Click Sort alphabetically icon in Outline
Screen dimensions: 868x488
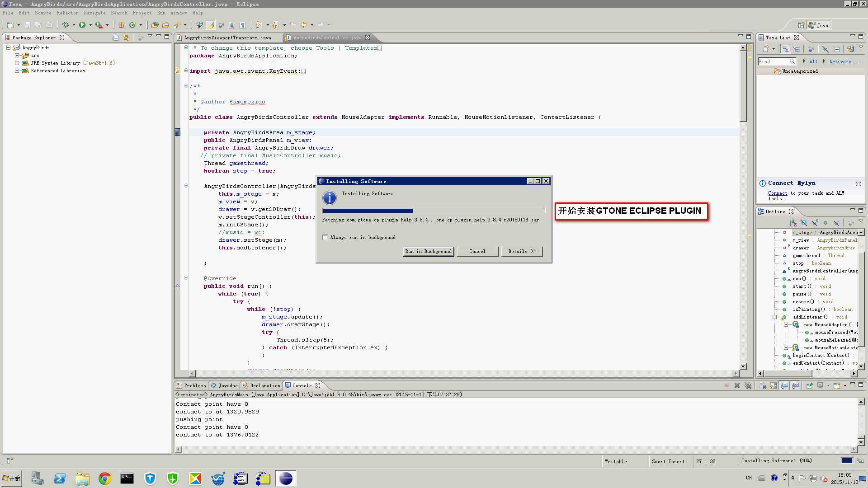[793, 223]
